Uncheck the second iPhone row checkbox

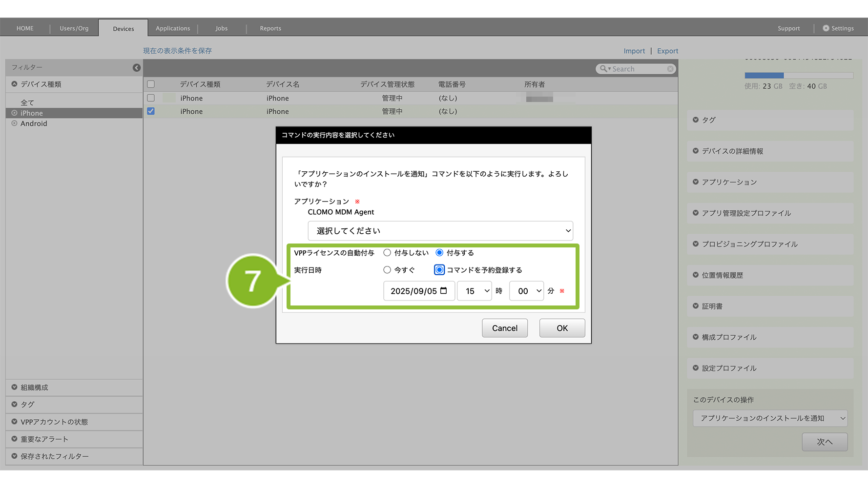tap(151, 111)
